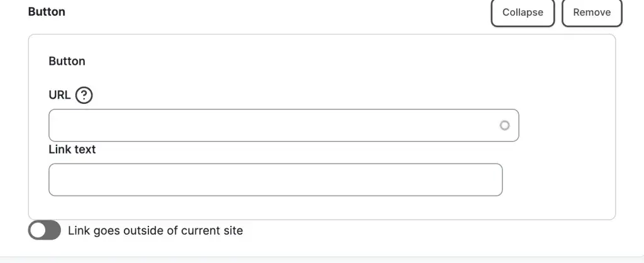Click the 'Link text' field label
This screenshot has width=644, height=263.
[72, 149]
